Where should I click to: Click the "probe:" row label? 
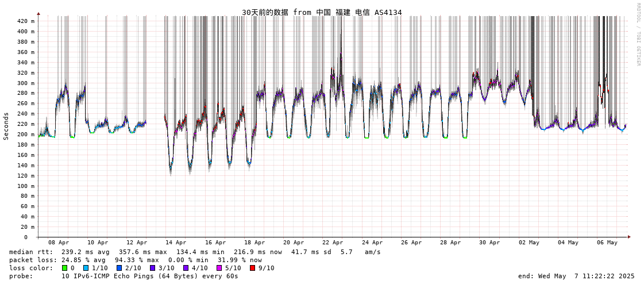tap(21, 276)
